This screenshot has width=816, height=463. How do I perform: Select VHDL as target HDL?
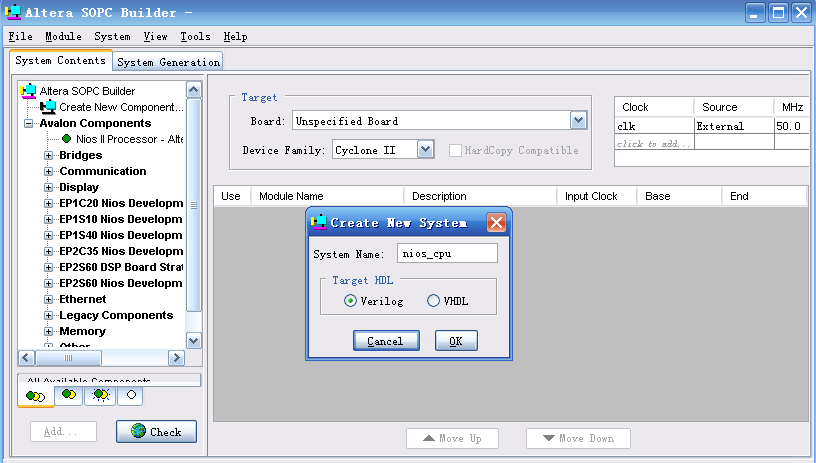click(433, 301)
